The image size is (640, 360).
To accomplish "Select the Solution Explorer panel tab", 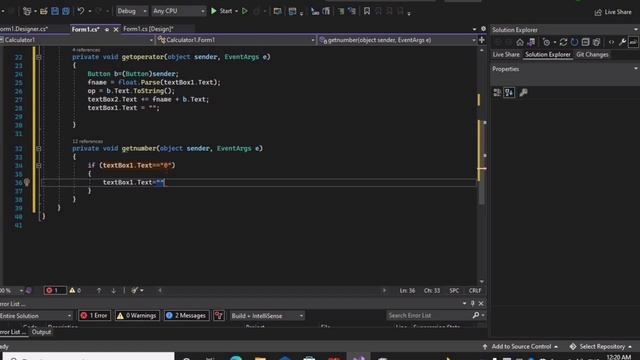I will tap(548, 55).
